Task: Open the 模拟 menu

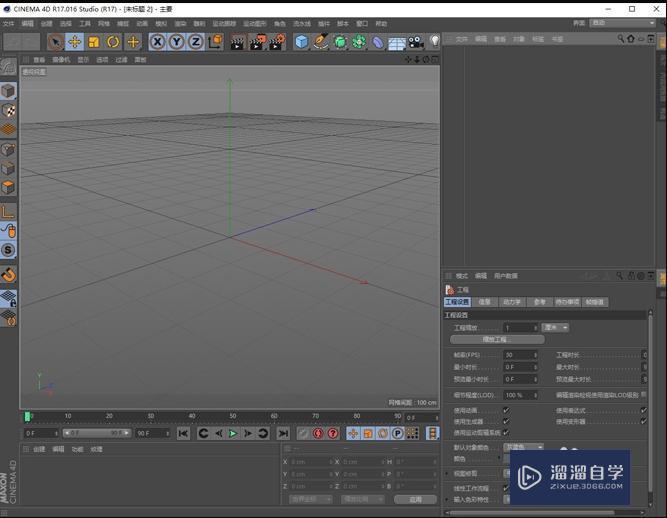Action: coord(160,23)
